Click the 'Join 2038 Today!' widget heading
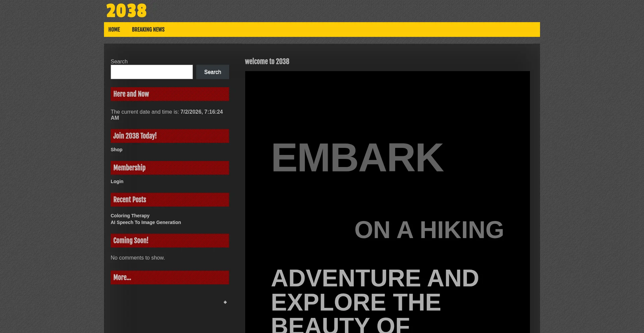The image size is (644, 333). [170, 136]
